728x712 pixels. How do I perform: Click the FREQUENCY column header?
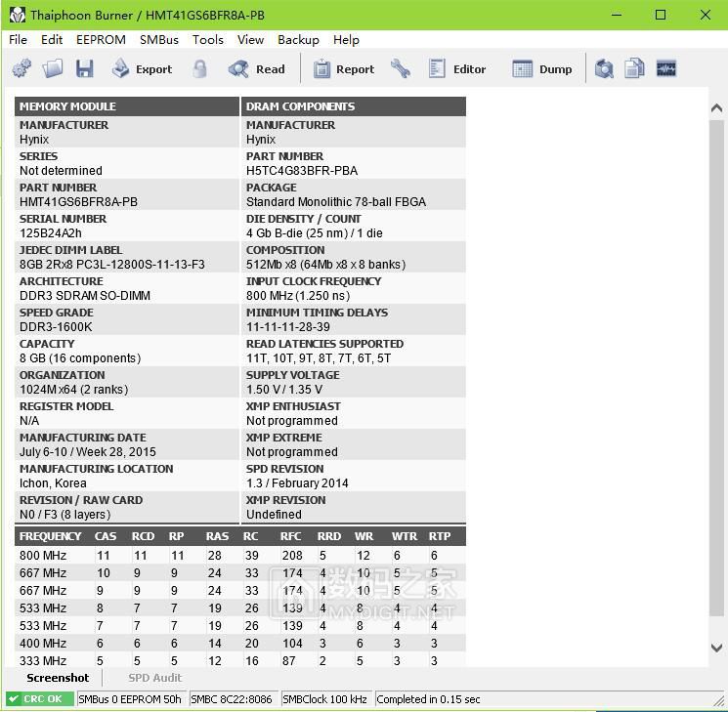click(x=50, y=536)
